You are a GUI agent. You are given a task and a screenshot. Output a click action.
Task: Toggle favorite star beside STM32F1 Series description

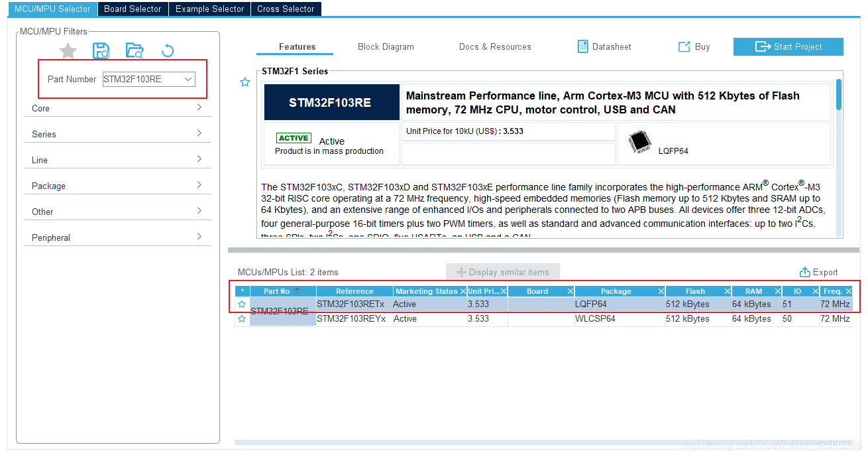point(245,82)
